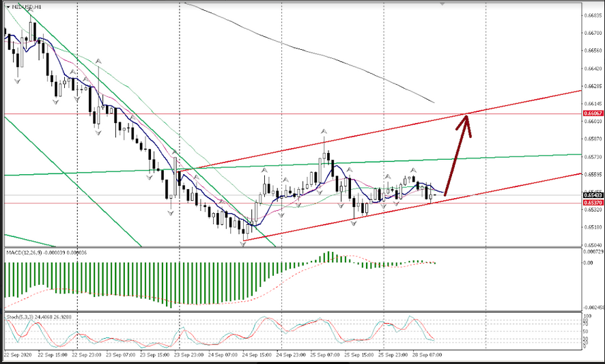The height and width of the screenshot is (364, 605).
Task: Click the gray chart shift marker at top
Action: [x=443, y=3]
